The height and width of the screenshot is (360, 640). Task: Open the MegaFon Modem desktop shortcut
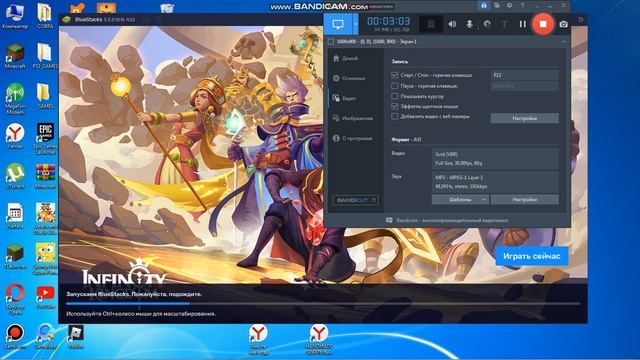click(x=15, y=98)
